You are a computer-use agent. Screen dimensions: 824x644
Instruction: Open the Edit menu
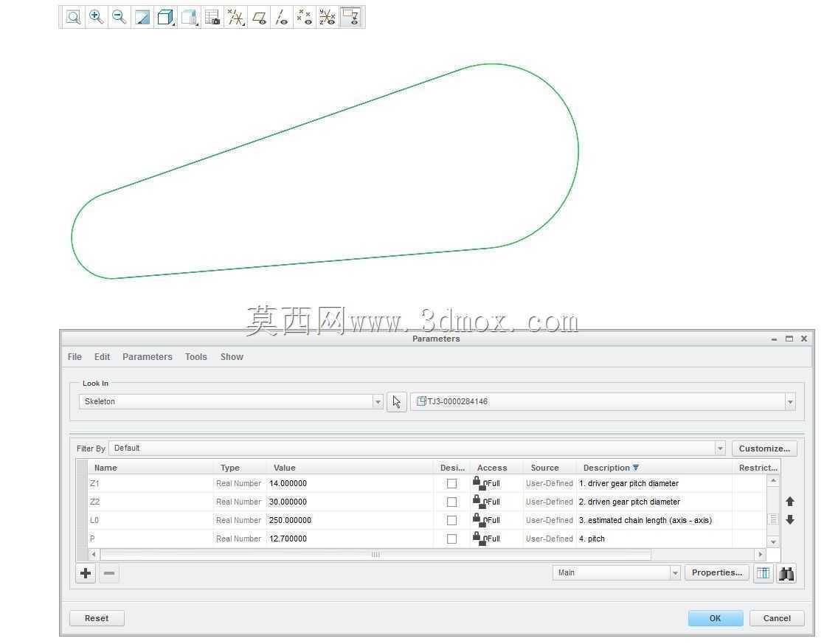click(102, 357)
